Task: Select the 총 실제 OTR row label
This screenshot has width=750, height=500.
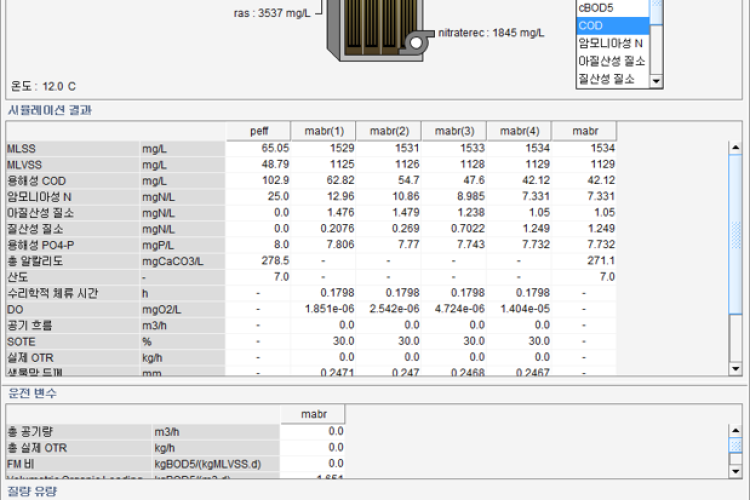Action: [79, 448]
